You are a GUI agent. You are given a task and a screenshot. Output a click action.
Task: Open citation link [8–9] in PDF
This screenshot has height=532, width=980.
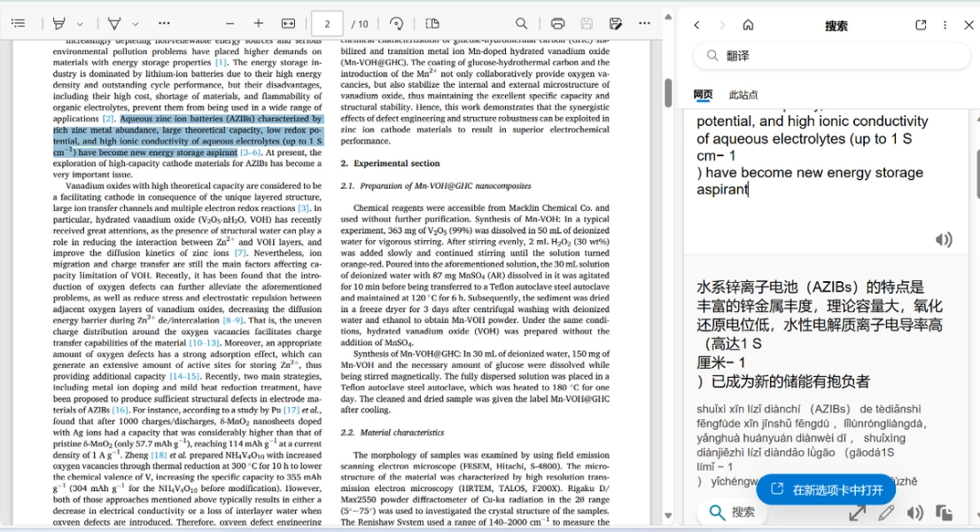(x=233, y=320)
